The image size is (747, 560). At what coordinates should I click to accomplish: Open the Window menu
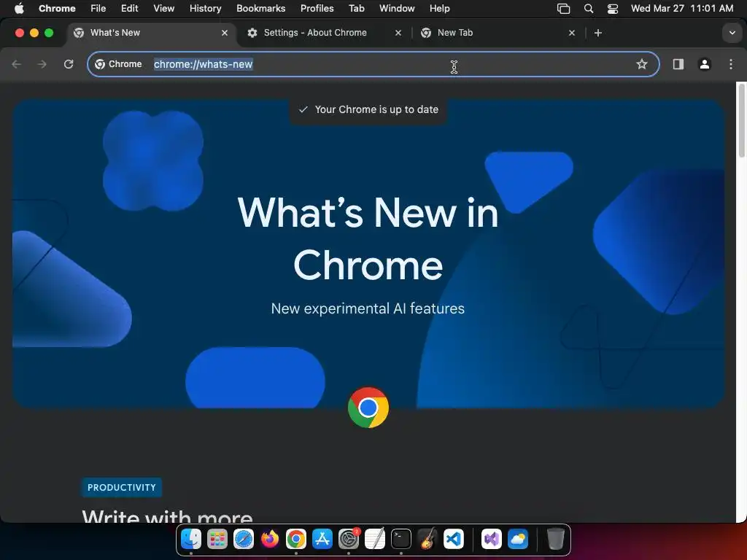coord(397,9)
